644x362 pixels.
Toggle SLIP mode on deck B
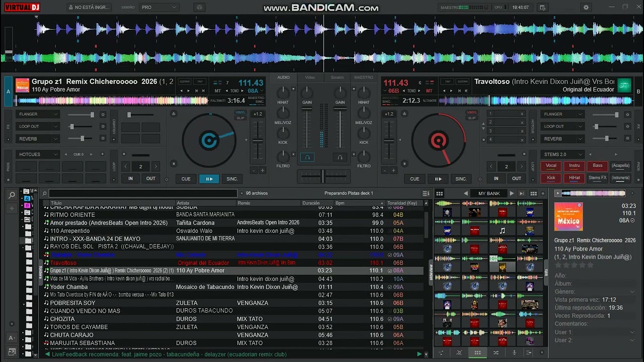[472, 118]
